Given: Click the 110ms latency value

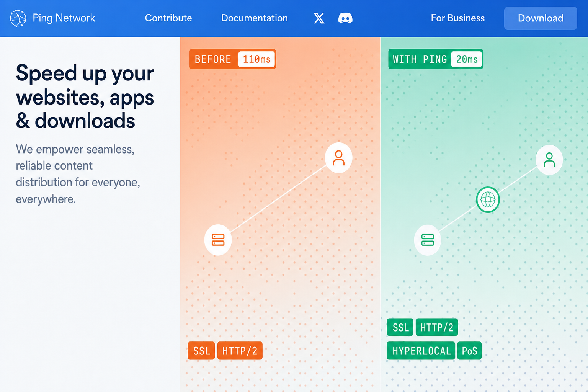Looking at the screenshot, I should coord(256,59).
